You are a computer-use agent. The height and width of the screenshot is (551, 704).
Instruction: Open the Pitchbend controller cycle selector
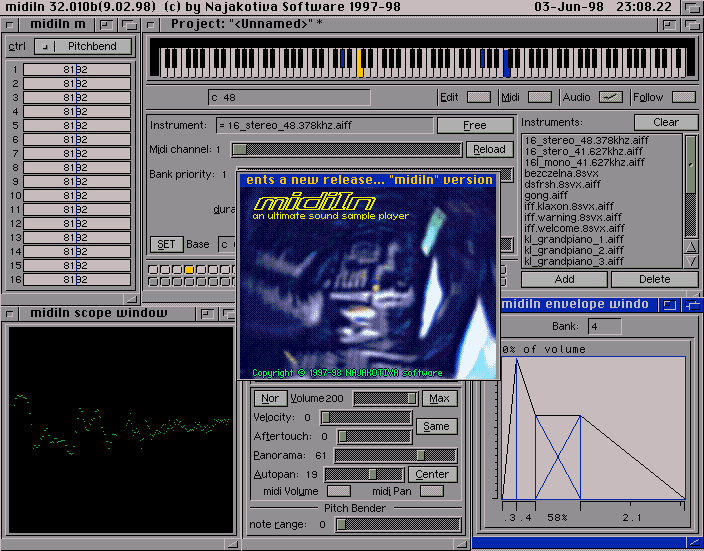click(x=83, y=46)
